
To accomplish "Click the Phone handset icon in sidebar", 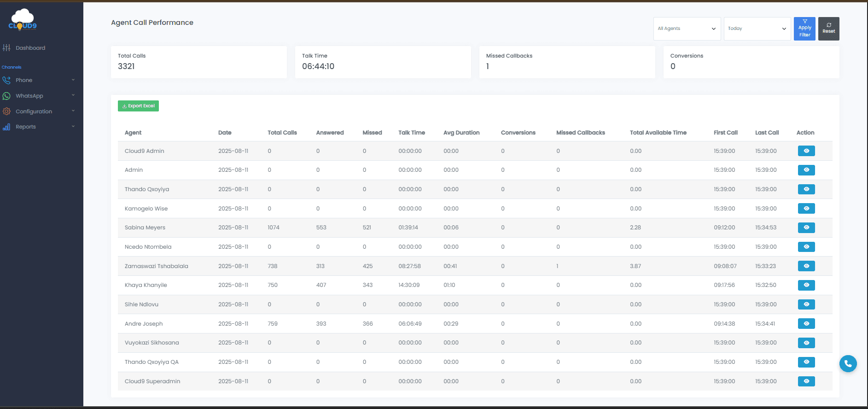I will (6, 80).
